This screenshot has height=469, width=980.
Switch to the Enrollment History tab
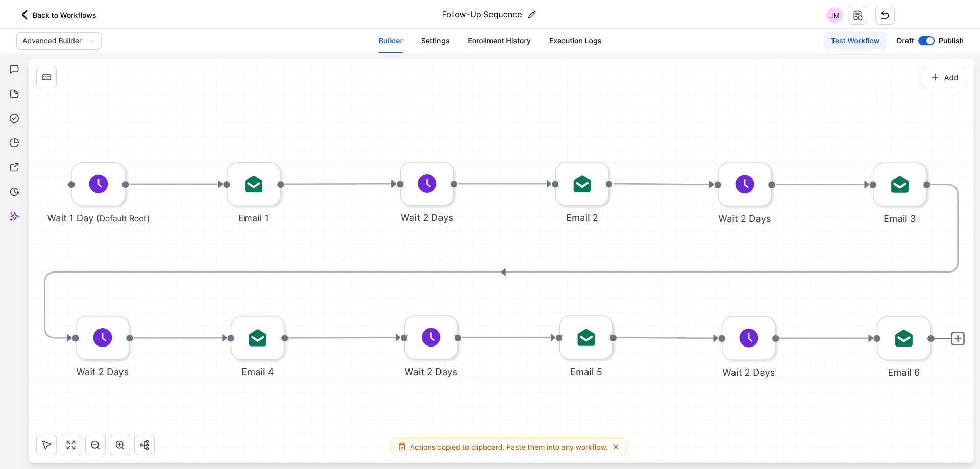(x=499, y=41)
